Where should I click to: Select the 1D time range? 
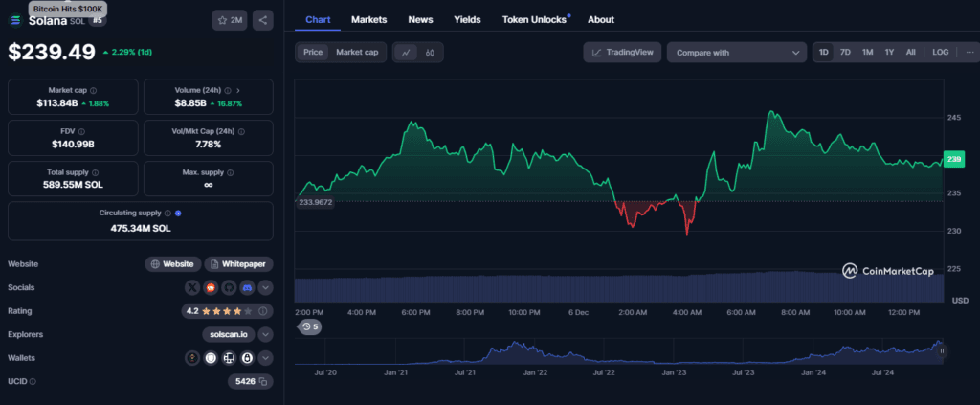[824, 53]
